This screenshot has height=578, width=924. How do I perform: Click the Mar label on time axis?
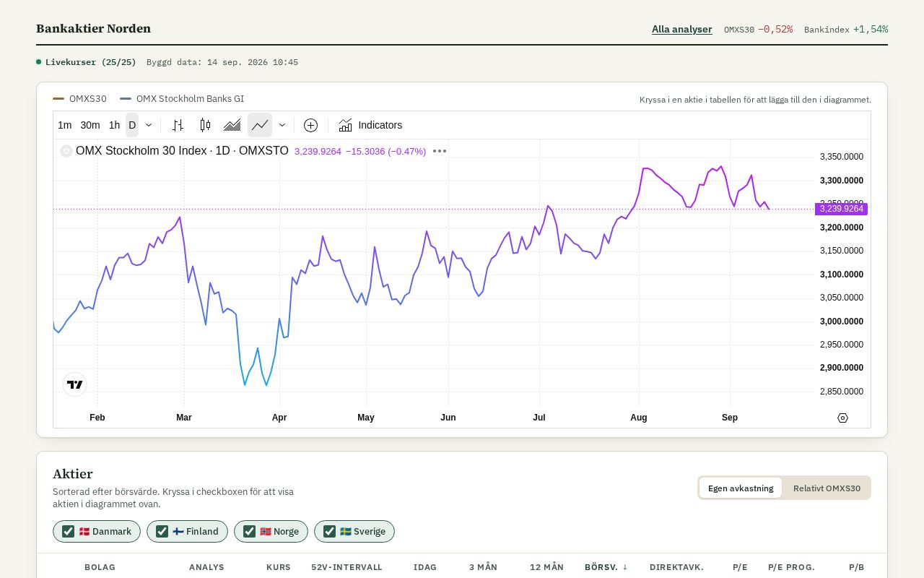[x=184, y=418]
